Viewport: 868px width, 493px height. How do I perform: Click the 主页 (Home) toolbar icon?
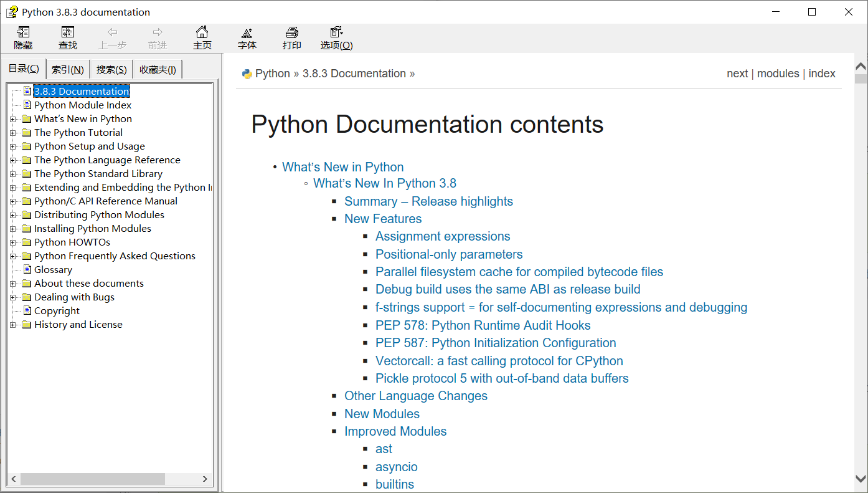pyautogui.click(x=202, y=37)
